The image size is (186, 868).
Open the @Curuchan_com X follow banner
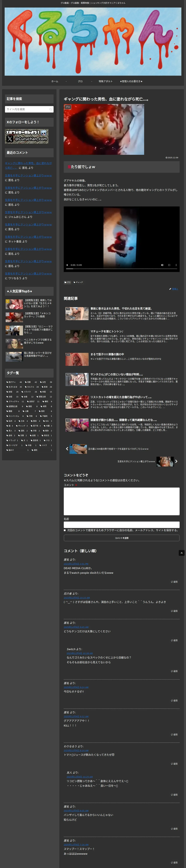(27, 136)
